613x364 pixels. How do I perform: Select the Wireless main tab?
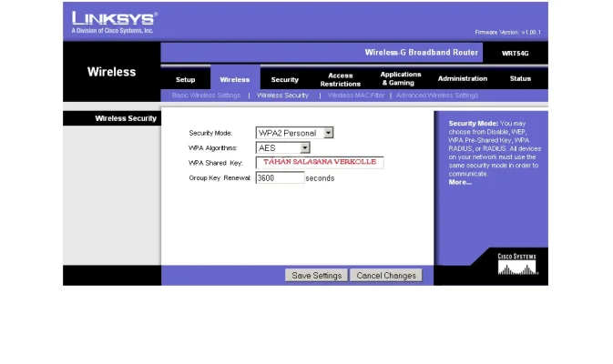pyautogui.click(x=234, y=79)
